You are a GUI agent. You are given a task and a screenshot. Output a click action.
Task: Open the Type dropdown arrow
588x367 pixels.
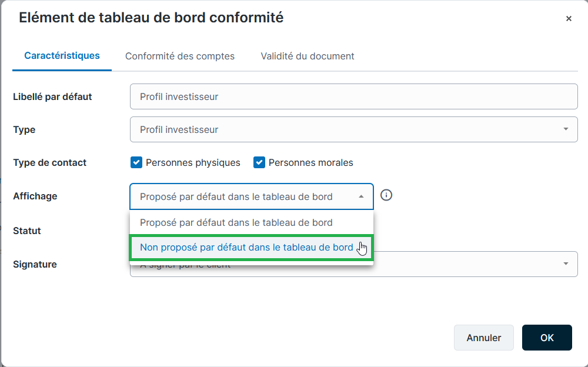point(566,129)
